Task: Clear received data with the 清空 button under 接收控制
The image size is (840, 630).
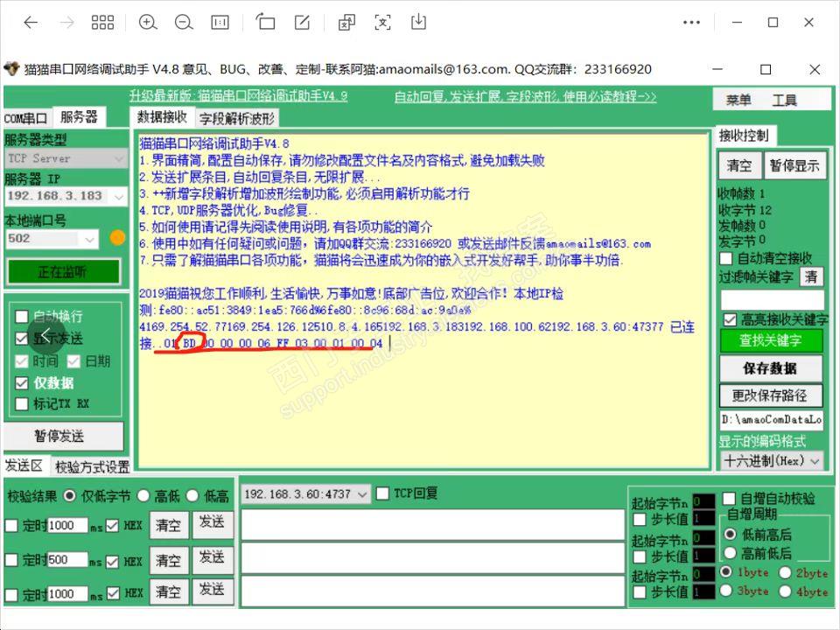Action: tap(739, 165)
